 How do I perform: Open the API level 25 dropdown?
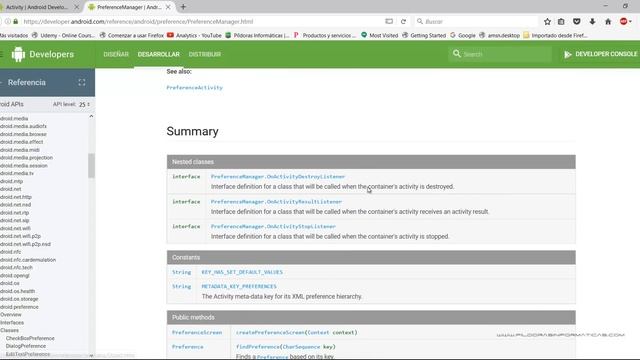pos(84,104)
